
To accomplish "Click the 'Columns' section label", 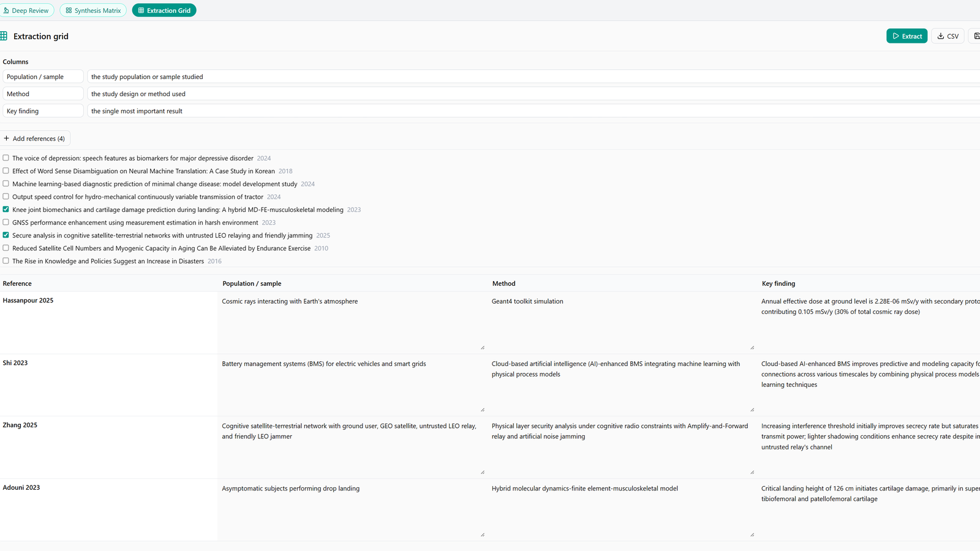I will coord(15,62).
